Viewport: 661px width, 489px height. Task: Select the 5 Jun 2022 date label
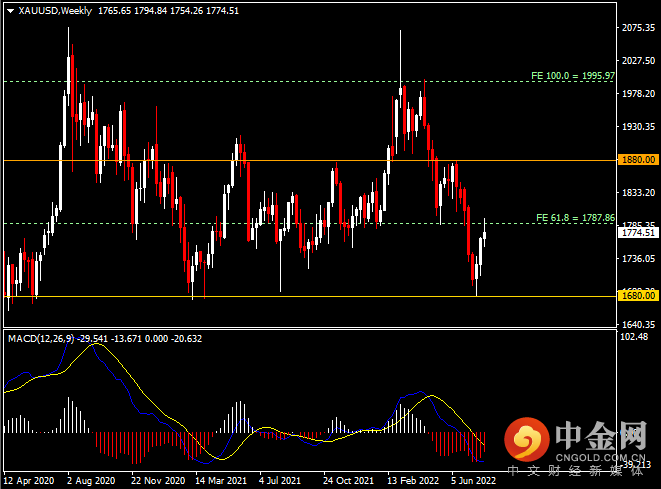coord(473,481)
